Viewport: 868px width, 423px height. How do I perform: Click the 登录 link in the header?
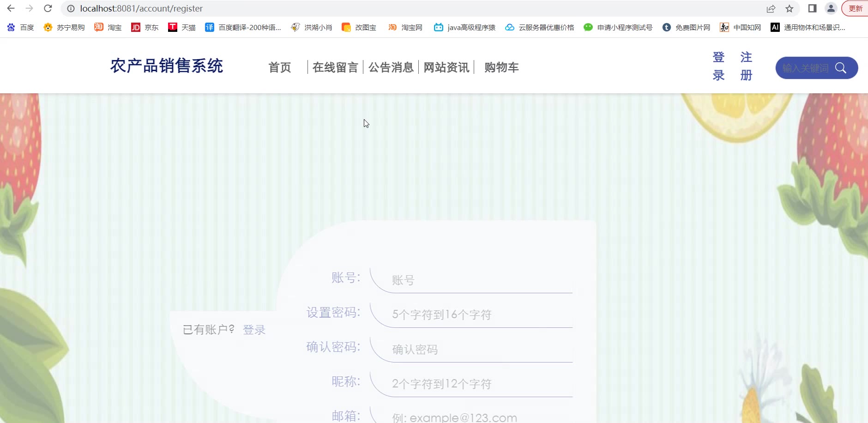(718, 66)
